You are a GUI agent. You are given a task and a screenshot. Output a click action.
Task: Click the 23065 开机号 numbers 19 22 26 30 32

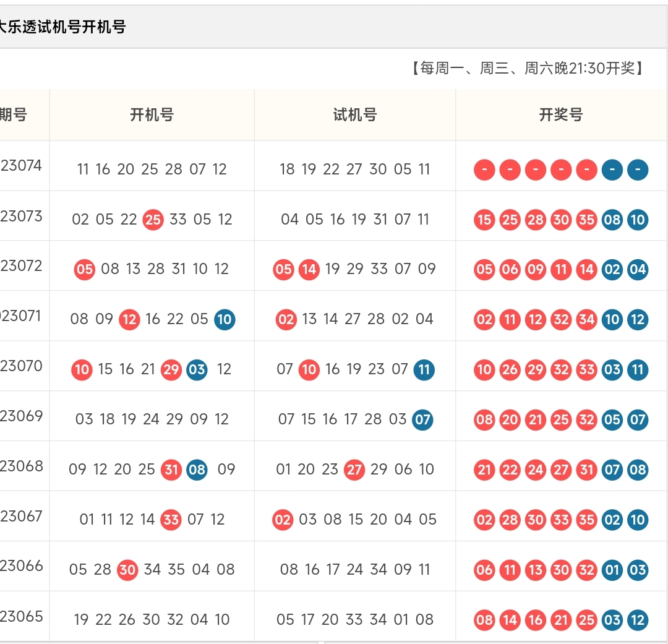point(129,619)
